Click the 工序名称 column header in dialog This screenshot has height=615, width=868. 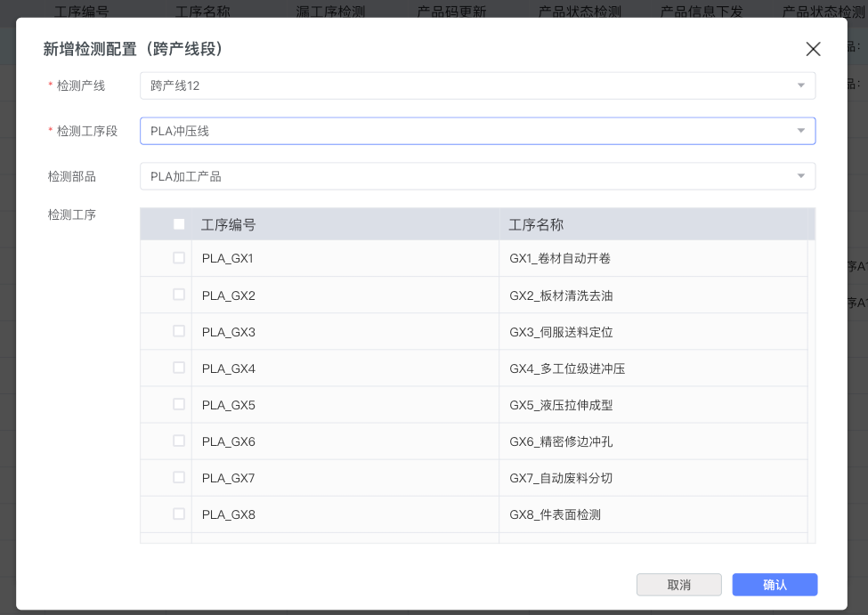coord(536,225)
